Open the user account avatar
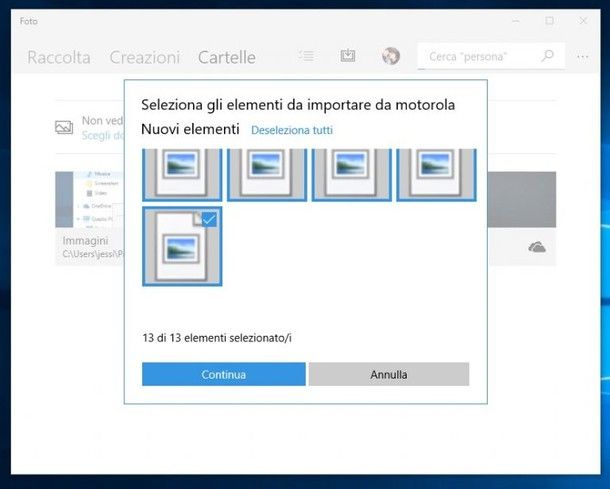Image resolution: width=610 pixels, height=489 pixels. coord(391,56)
